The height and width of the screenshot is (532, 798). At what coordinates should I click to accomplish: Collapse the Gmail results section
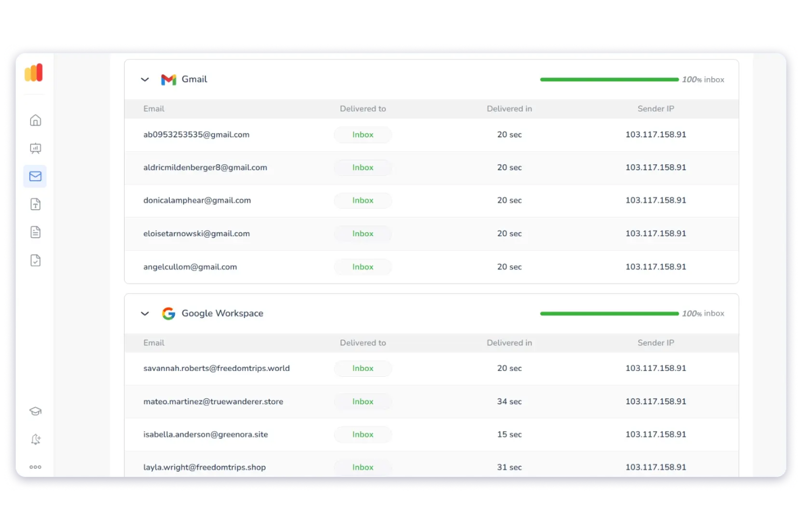[145, 79]
